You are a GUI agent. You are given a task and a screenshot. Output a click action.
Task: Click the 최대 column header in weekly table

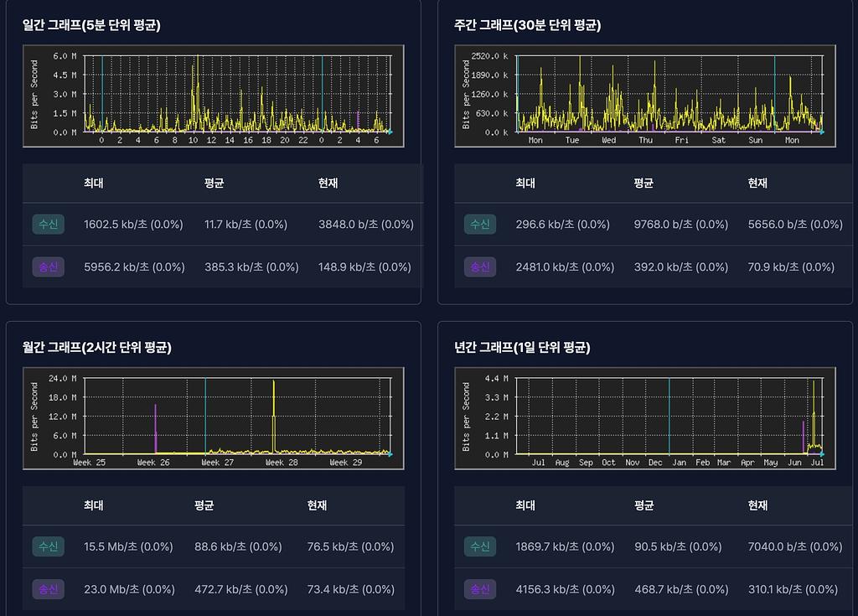coord(525,183)
